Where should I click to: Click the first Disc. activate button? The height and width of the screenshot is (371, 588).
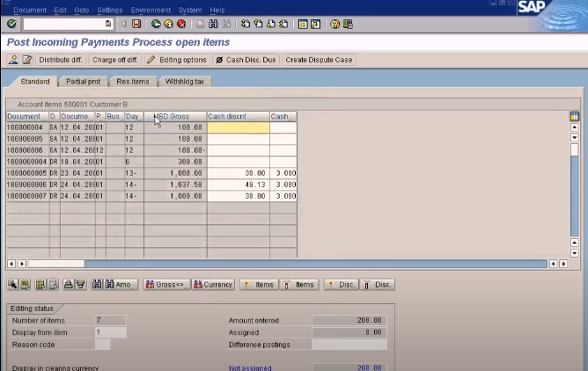342,285
